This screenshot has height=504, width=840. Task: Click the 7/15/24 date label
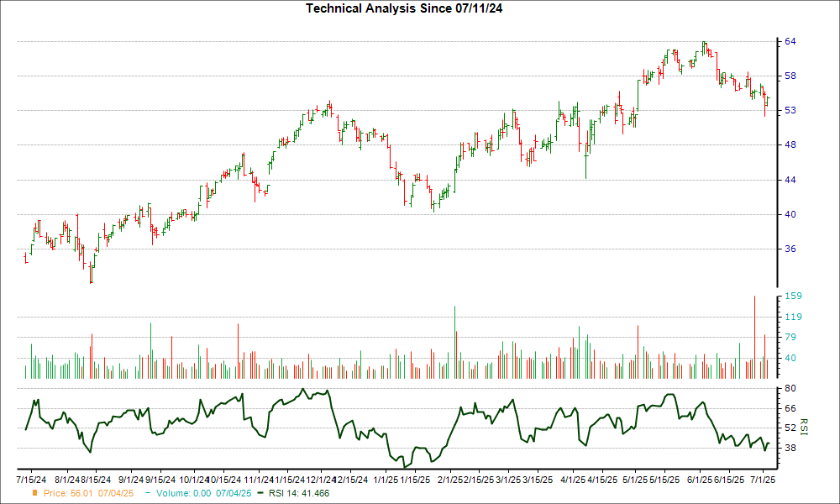[x=31, y=480]
